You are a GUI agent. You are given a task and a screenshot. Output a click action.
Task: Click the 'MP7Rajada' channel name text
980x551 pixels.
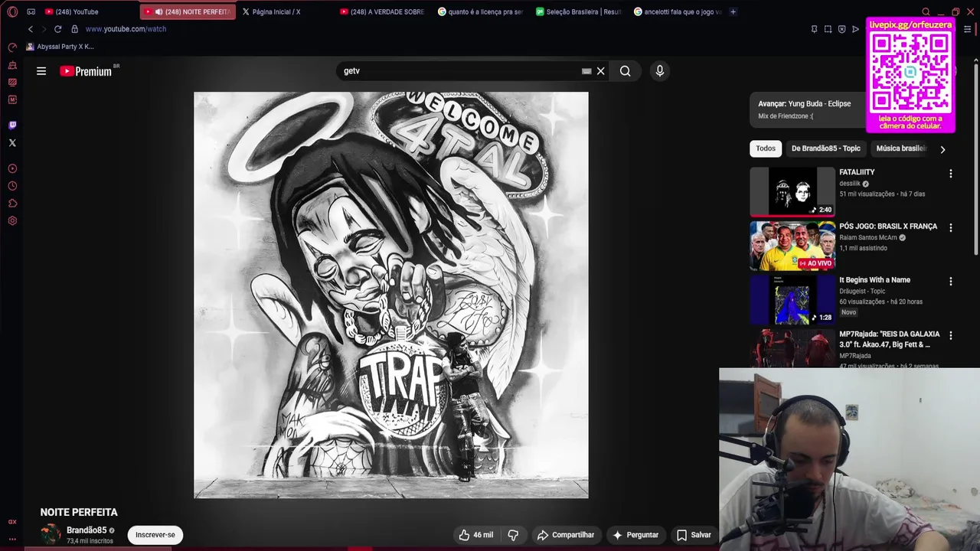pos(855,356)
